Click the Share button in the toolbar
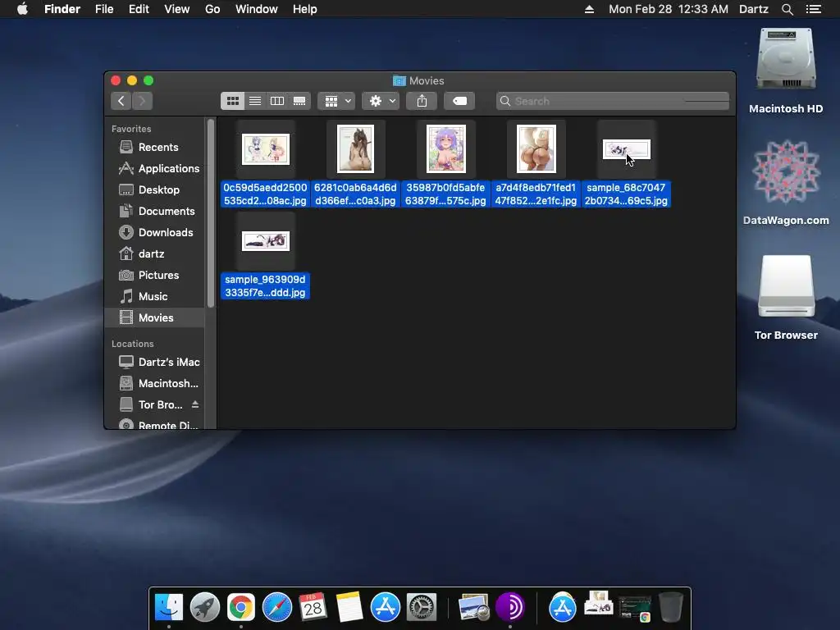Screen dimensions: 840x630 [422, 101]
